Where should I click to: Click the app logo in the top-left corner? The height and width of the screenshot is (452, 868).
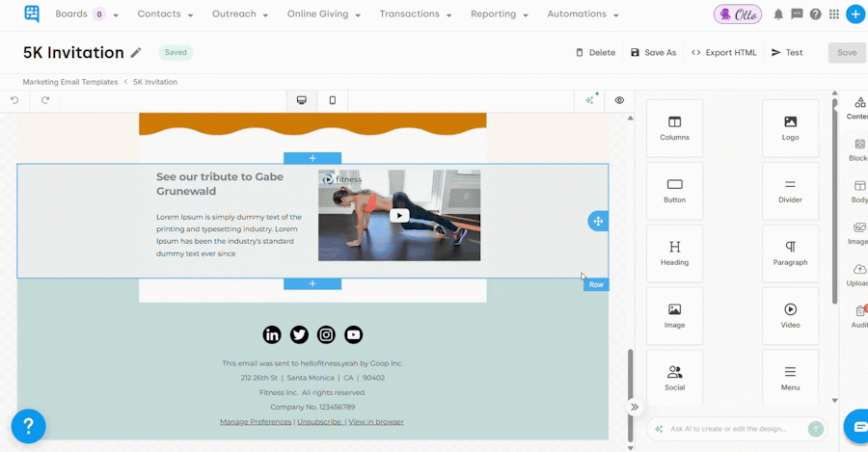coord(32,13)
